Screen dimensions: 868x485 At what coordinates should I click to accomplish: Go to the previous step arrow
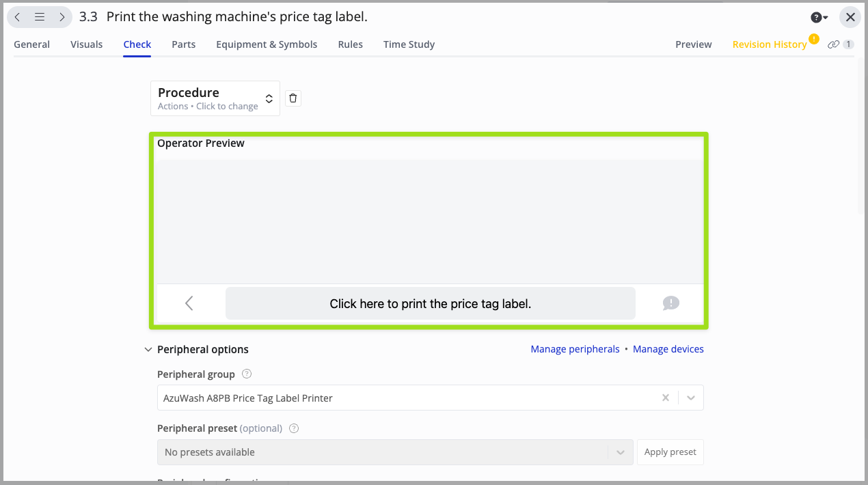[x=18, y=17]
